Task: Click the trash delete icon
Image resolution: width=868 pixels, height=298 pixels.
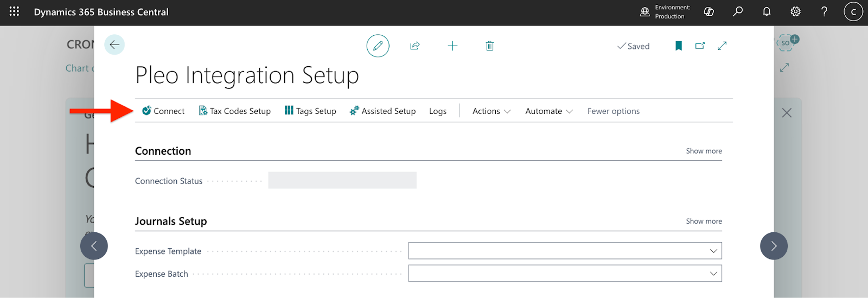Action: point(489,46)
